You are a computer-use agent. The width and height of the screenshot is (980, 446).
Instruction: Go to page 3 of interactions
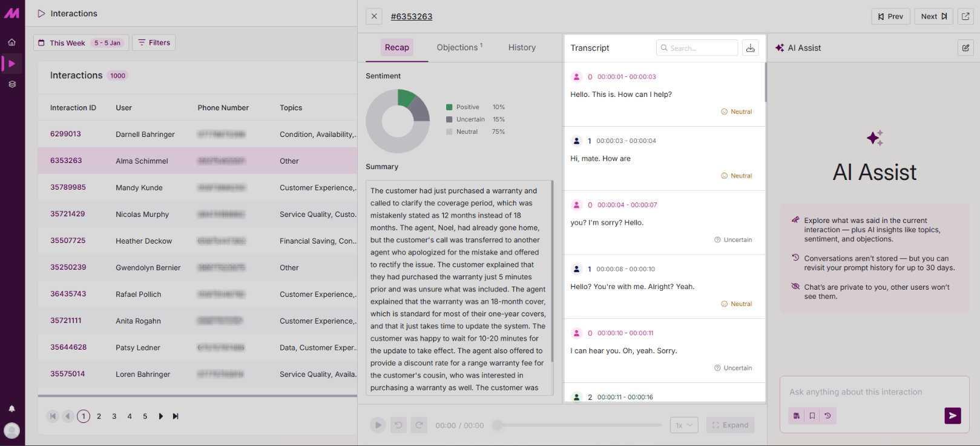114,416
